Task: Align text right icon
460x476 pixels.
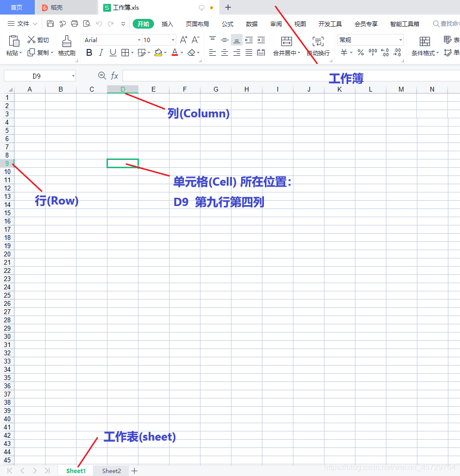Action: (237, 53)
